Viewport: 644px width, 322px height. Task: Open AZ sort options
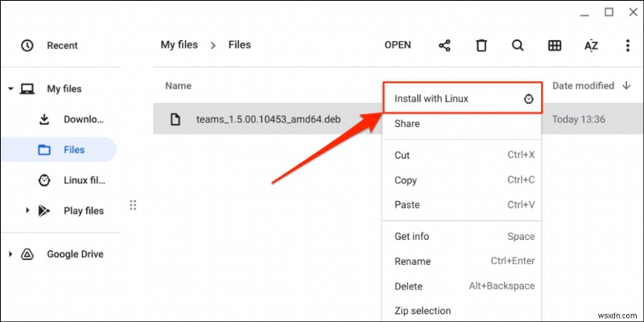click(x=591, y=46)
